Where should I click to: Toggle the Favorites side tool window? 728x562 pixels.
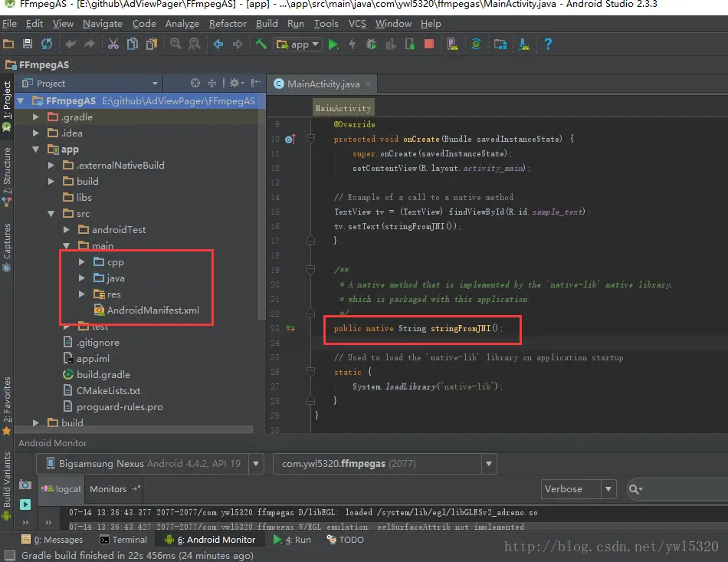click(7, 406)
